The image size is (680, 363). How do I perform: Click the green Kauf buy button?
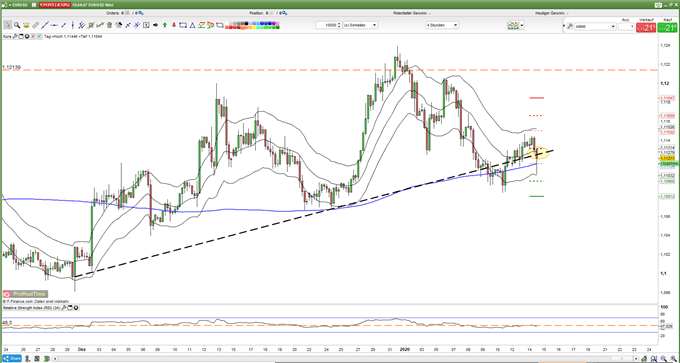coord(667,27)
